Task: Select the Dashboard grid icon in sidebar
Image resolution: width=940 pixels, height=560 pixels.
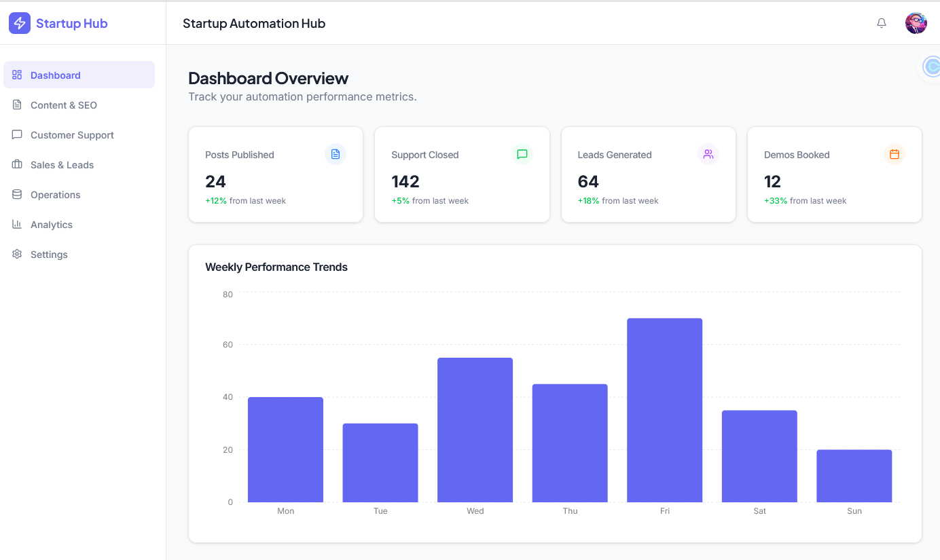Action: pyautogui.click(x=16, y=75)
